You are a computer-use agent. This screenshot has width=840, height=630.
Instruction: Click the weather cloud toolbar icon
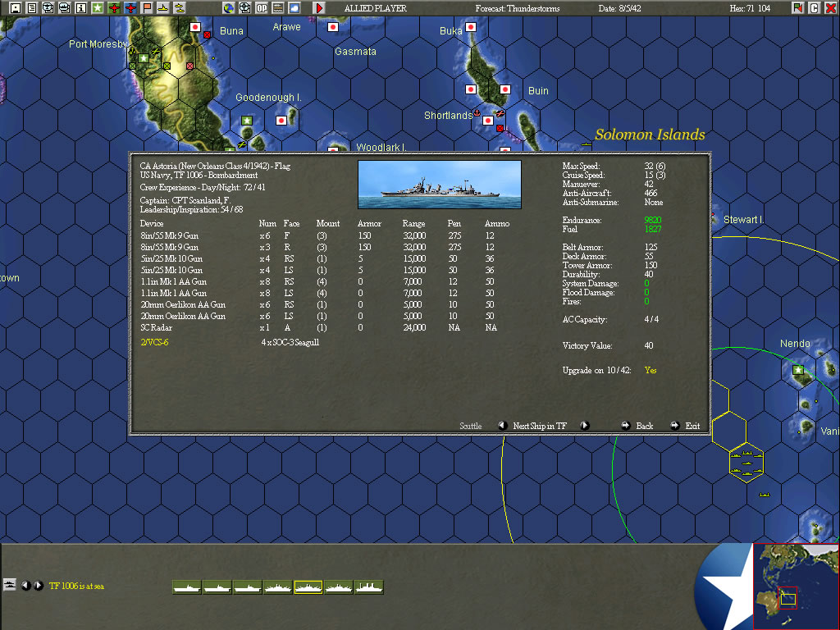(294, 8)
